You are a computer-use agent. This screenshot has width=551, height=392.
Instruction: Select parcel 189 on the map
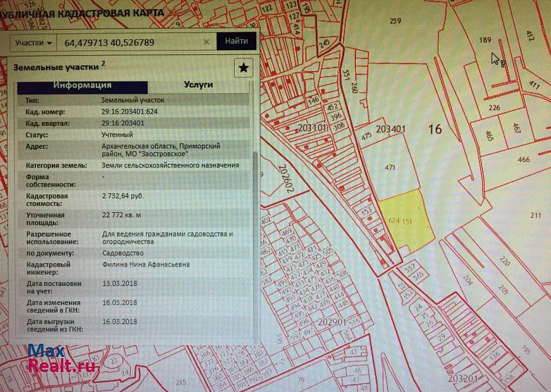[485, 40]
